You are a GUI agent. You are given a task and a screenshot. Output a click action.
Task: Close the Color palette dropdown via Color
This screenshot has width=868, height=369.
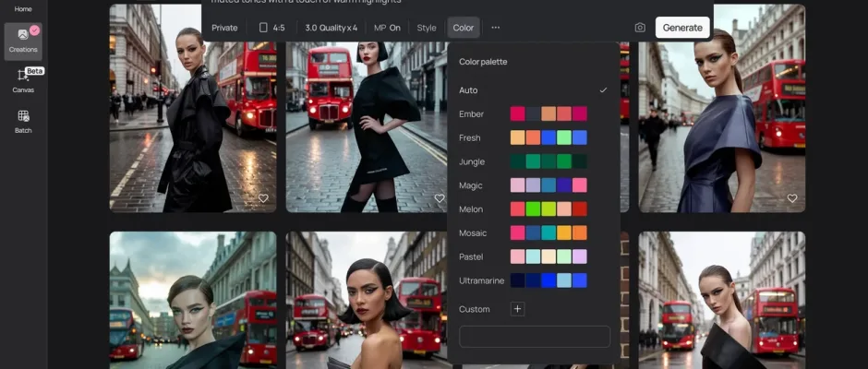[x=464, y=28]
